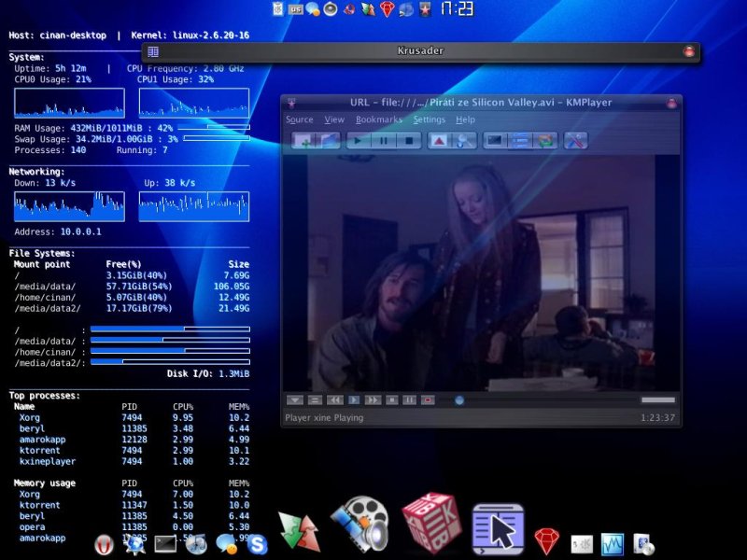Click the speaker volume icon in top tray
The width and height of the screenshot is (747, 560).
click(331, 9)
